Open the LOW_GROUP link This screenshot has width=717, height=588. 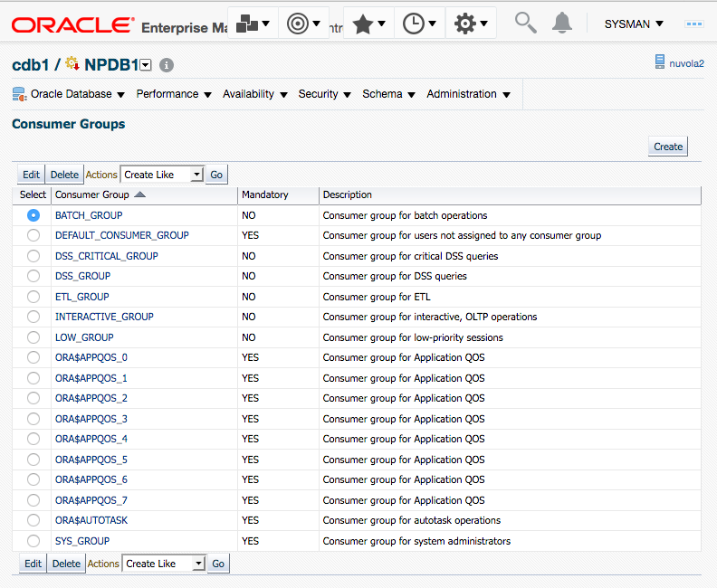(x=84, y=337)
